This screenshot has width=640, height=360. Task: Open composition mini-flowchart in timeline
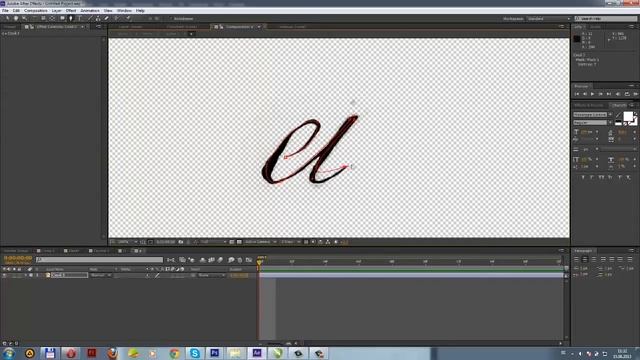pos(171,260)
